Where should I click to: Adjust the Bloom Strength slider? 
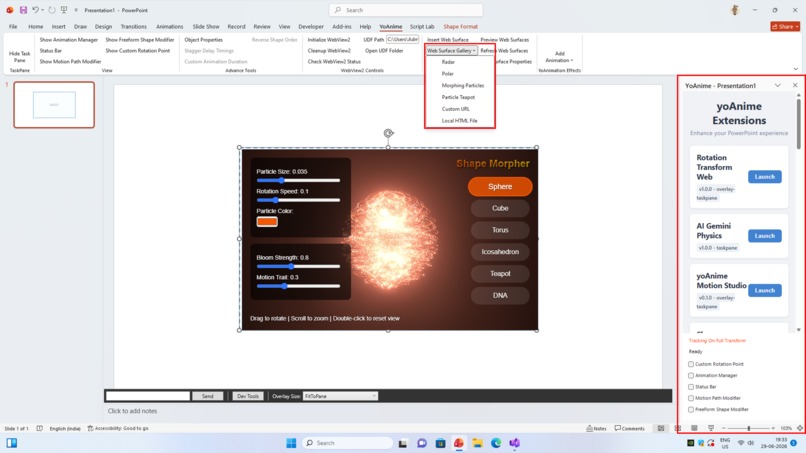coord(298,266)
